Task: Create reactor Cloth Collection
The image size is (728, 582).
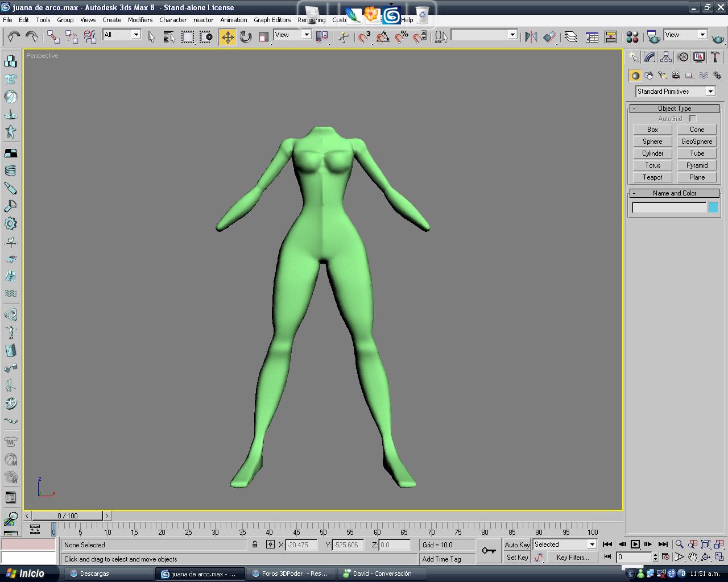Action: click(11, 79)
